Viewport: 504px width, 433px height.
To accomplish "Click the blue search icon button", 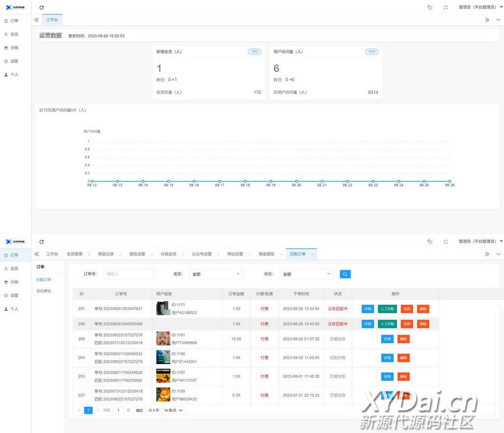I will coord(345,274).
